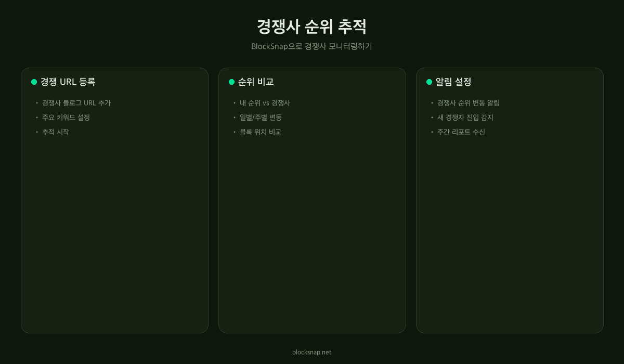Image resolution: width=624 pixels, height=364 pixels.
Task: Click the bullet marker before 내 순위 vs 경쟁사
Action: [x=234, y=103]
